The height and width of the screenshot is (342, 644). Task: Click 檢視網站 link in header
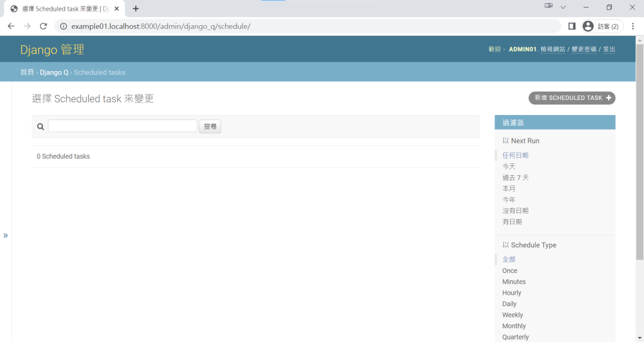[553, 49]
